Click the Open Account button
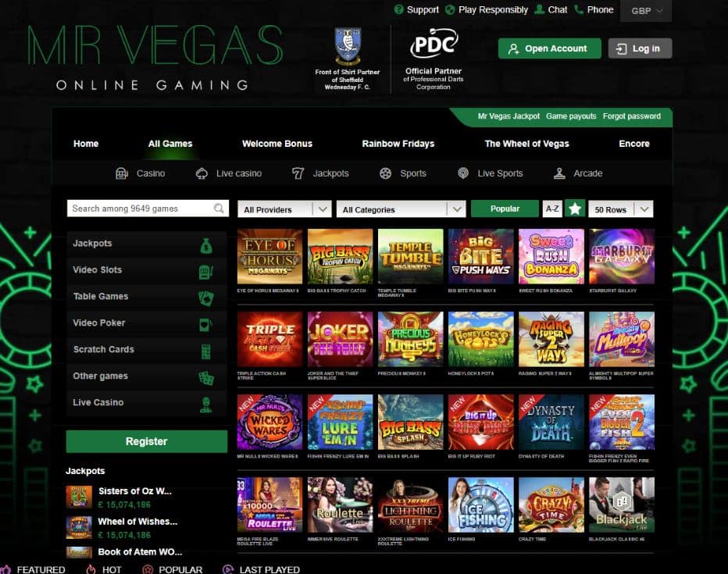The height and width of the screenshot is (574, 728). tap(550, 48)
